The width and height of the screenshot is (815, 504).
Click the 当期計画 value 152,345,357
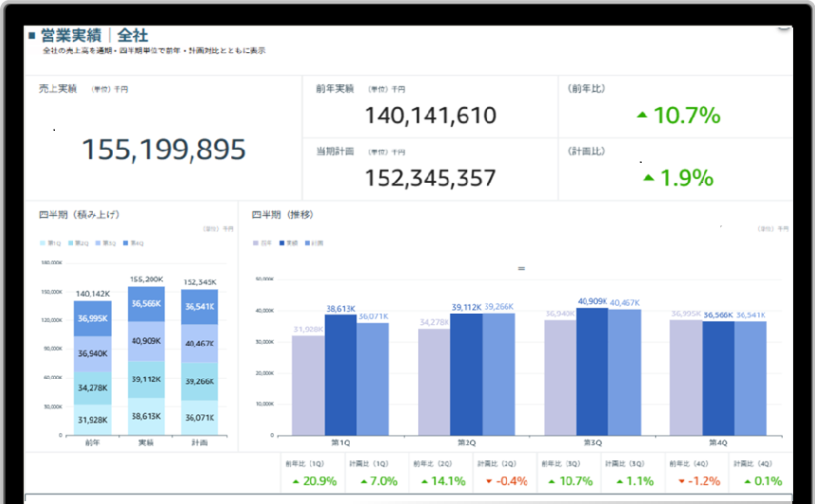click(430, 177)
